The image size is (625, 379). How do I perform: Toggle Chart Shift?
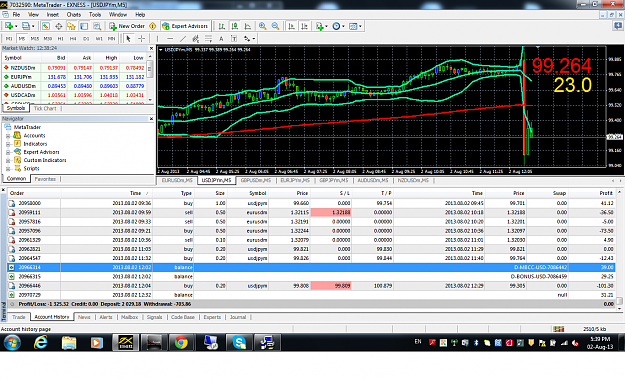305,26
